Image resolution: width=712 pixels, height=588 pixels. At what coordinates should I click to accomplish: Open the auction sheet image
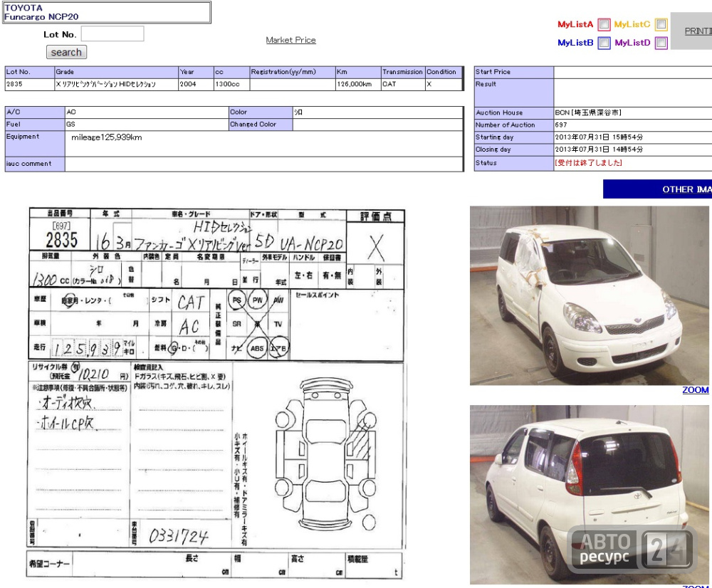216,393
